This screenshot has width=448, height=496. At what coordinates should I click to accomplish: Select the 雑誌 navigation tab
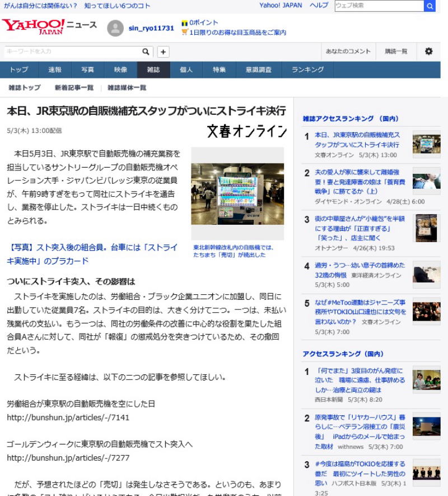pos(153,69)
